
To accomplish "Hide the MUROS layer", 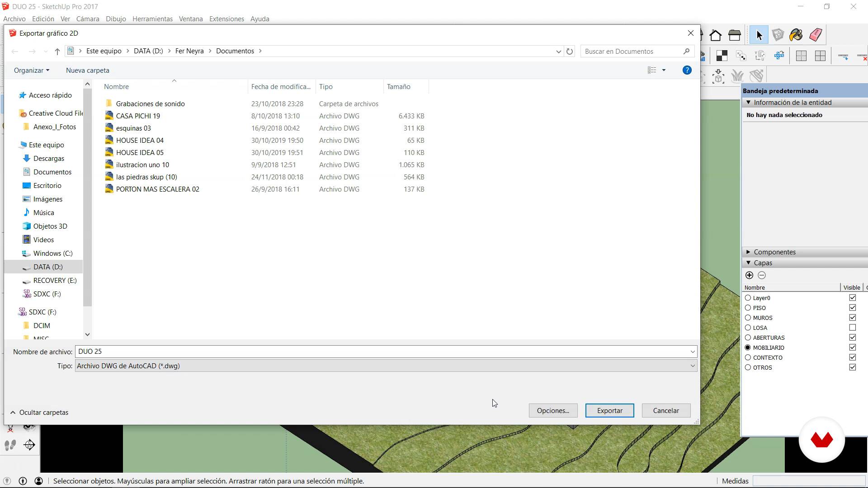I will click(853, 318).
